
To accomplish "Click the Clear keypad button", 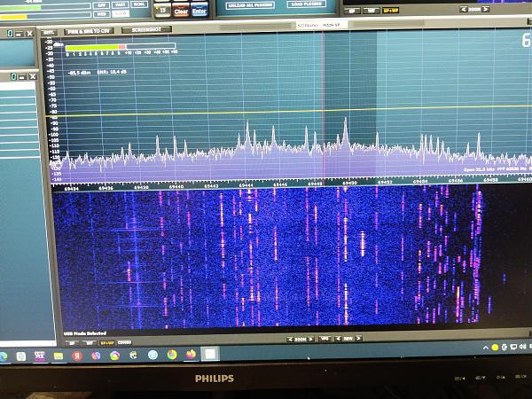I will coord(181,12).
